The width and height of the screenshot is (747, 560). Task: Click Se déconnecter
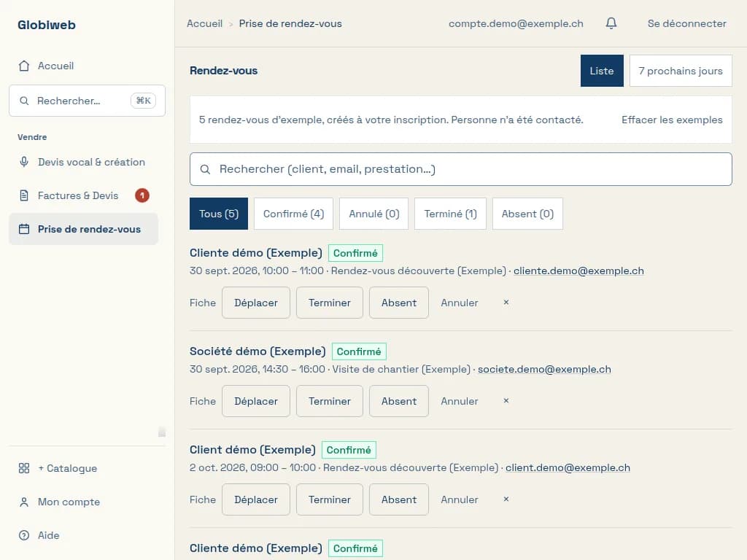(687, 23)
